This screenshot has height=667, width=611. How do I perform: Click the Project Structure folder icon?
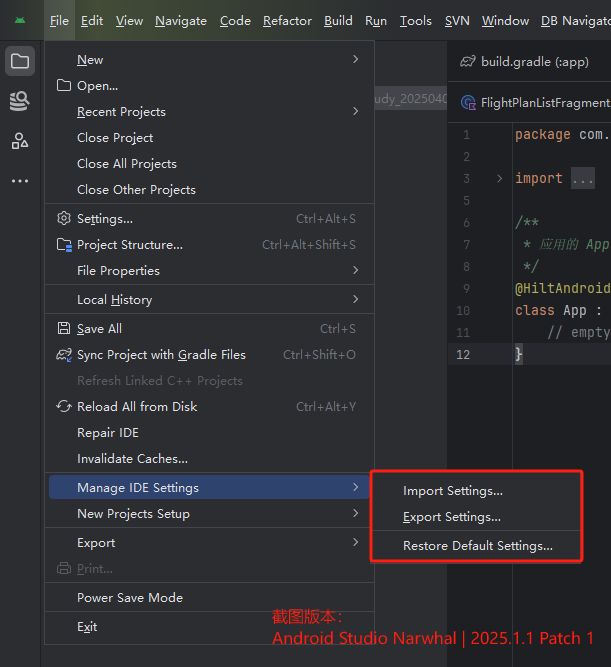pyautogui.click(x=64, y=245)
